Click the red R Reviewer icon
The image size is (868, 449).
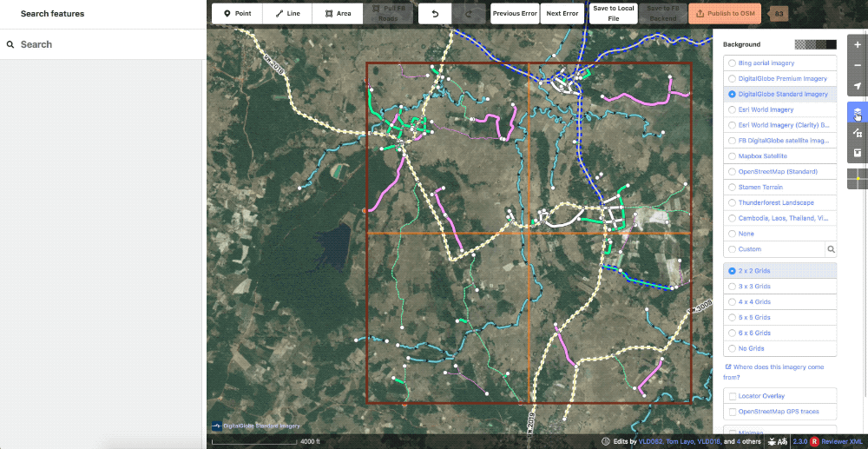pos(814,442)
